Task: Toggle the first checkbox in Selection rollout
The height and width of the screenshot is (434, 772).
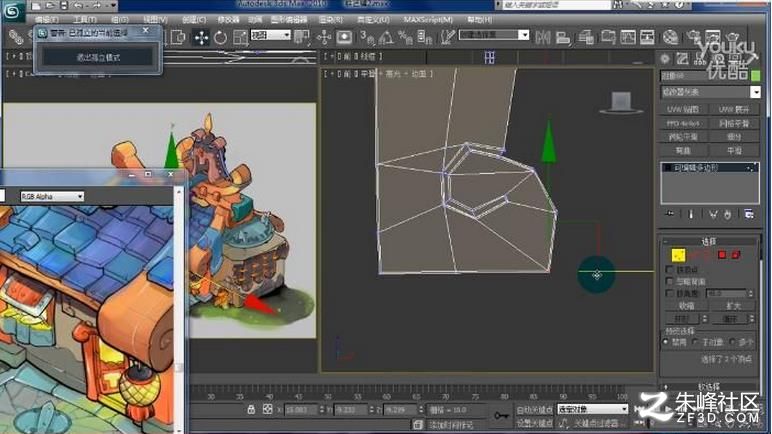Action: click(670, 269)
